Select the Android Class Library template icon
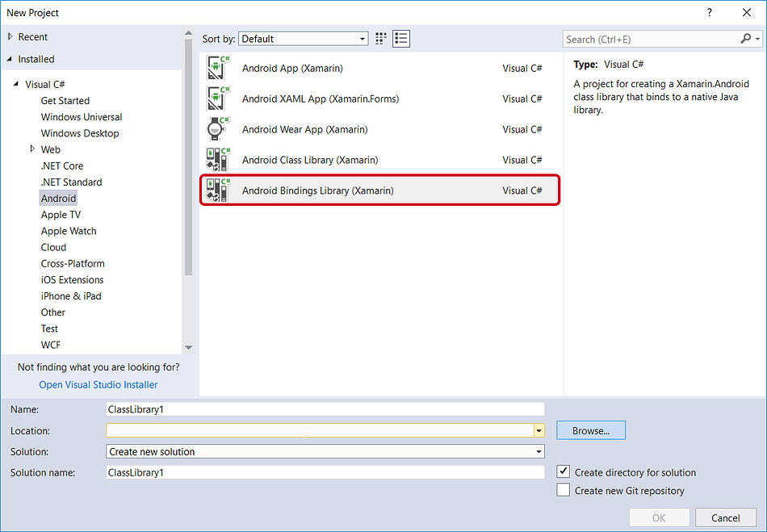Image resolution: width=767 pixels, height=532 pixels. point(218,160)
